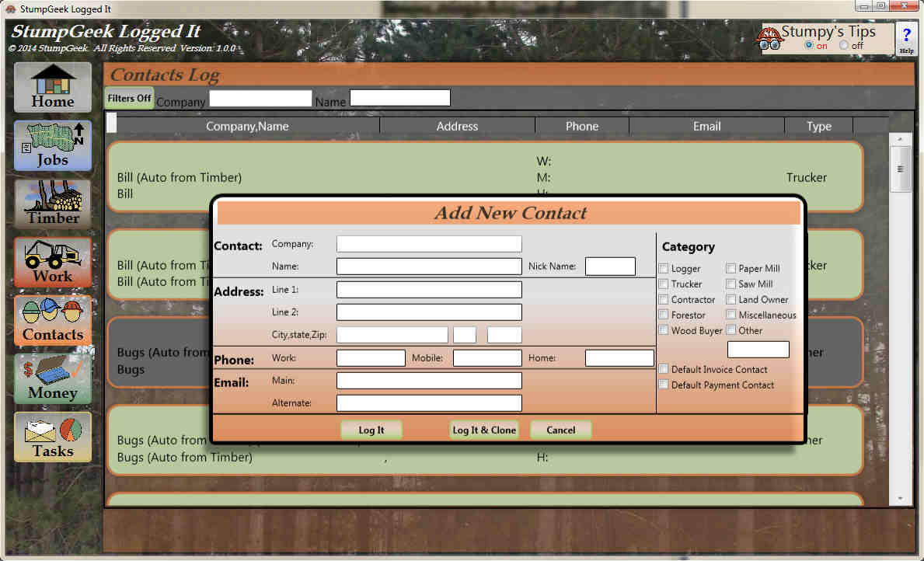Click the scrollbar up arrow
Screen dimensions: 924x561
[x=900, y=139]
